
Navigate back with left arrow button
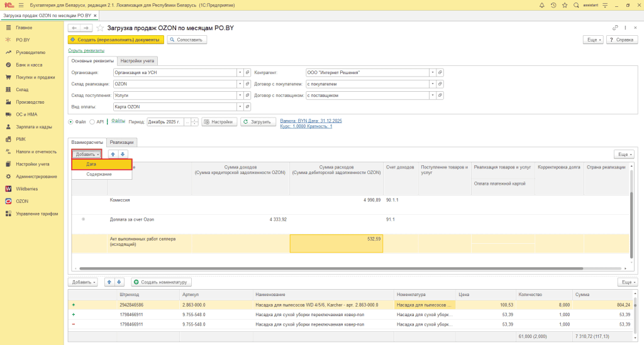click(x=74, y=28)
